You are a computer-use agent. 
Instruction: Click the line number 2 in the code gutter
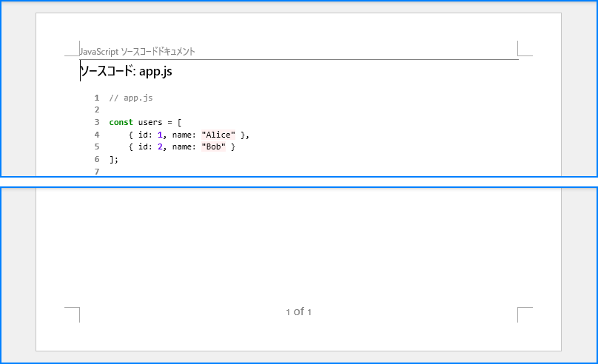pyautogui.click(x=97, y=109)
